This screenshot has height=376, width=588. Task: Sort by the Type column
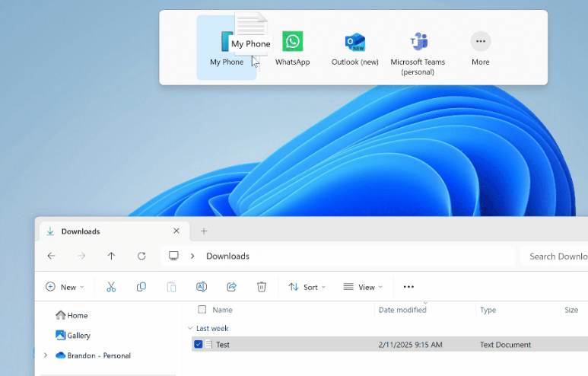coord(488,310)
